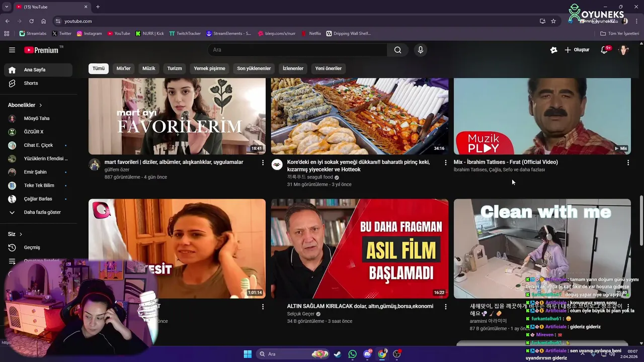Click gülfem özer channel avatar
The image size is (644, 362).
(x=95, y=164)
